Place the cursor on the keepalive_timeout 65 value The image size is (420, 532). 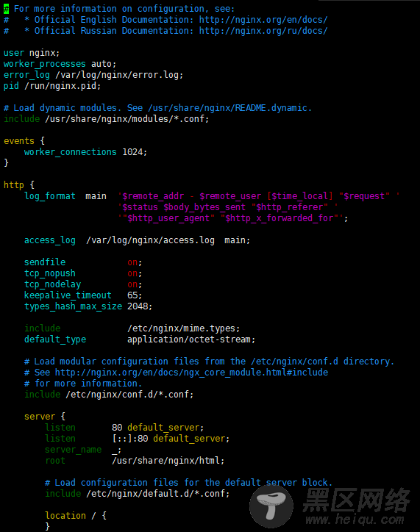[x=132, y=295]
